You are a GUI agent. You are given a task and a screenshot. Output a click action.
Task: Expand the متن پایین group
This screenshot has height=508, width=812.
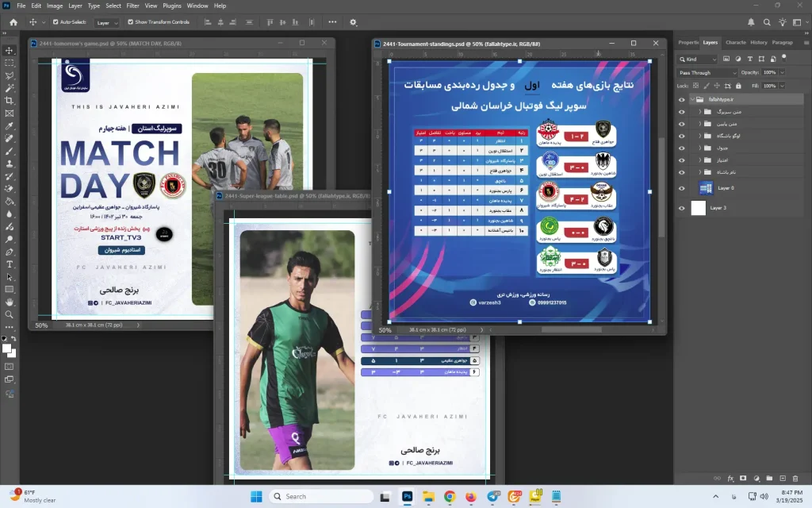click(x=699, y=124)
